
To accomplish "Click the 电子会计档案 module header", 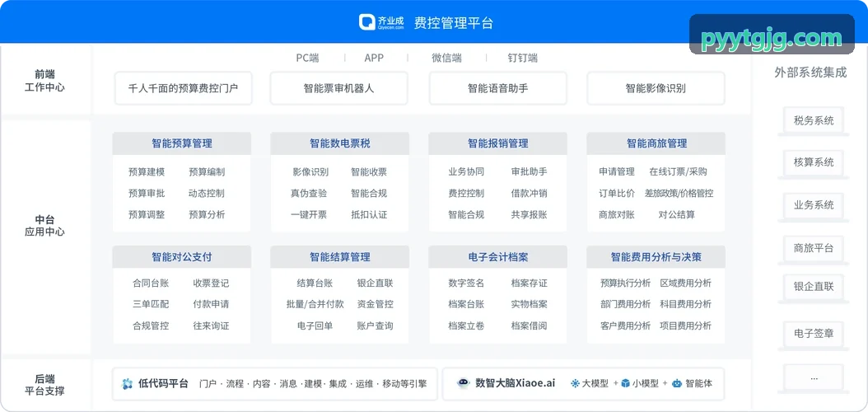I will 497,257.
